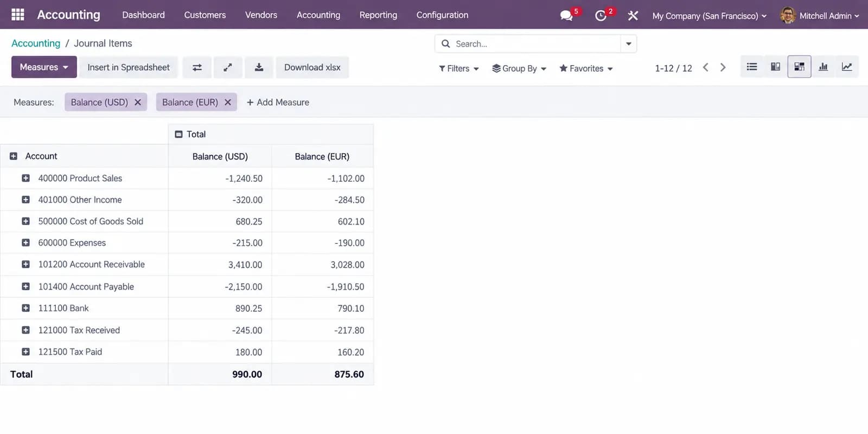The height and width of the screenshot is (434, 868).
Task: Collapse the Total column header
Action: pyautogui.click(x=178, y=134)
